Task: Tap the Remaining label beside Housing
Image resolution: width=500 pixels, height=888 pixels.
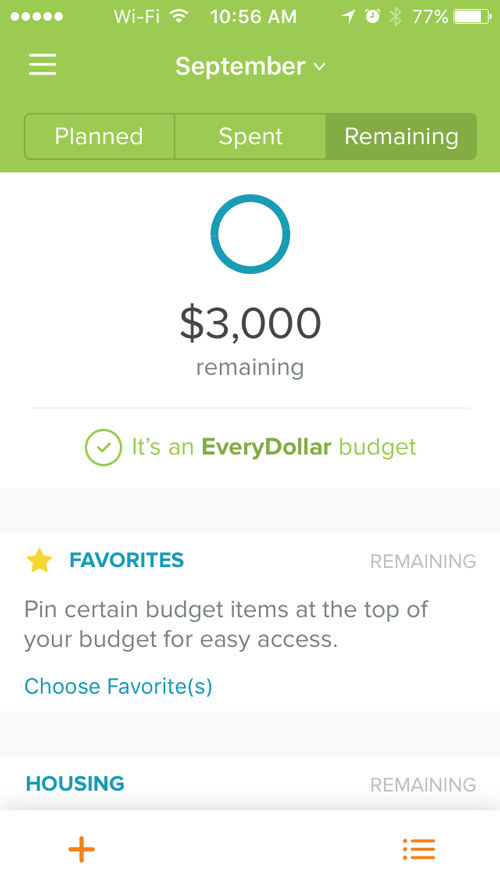Action: point(423,785)
